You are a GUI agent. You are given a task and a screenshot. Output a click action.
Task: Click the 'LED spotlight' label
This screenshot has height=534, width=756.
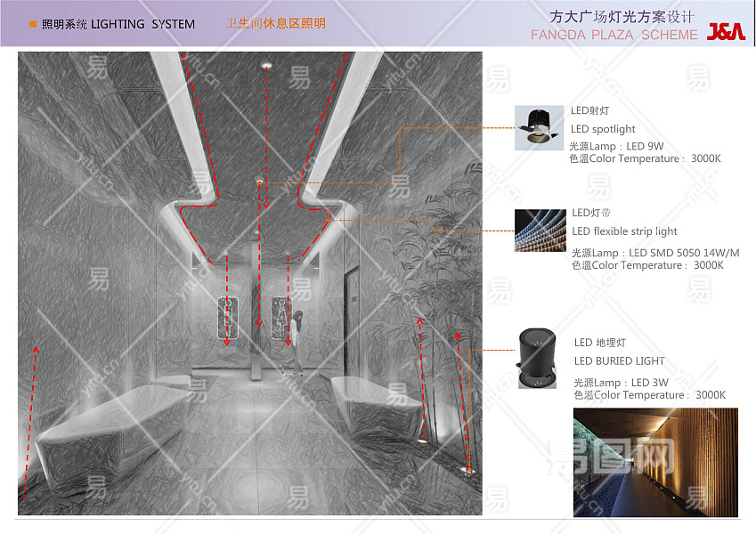[x=603, y=129]
